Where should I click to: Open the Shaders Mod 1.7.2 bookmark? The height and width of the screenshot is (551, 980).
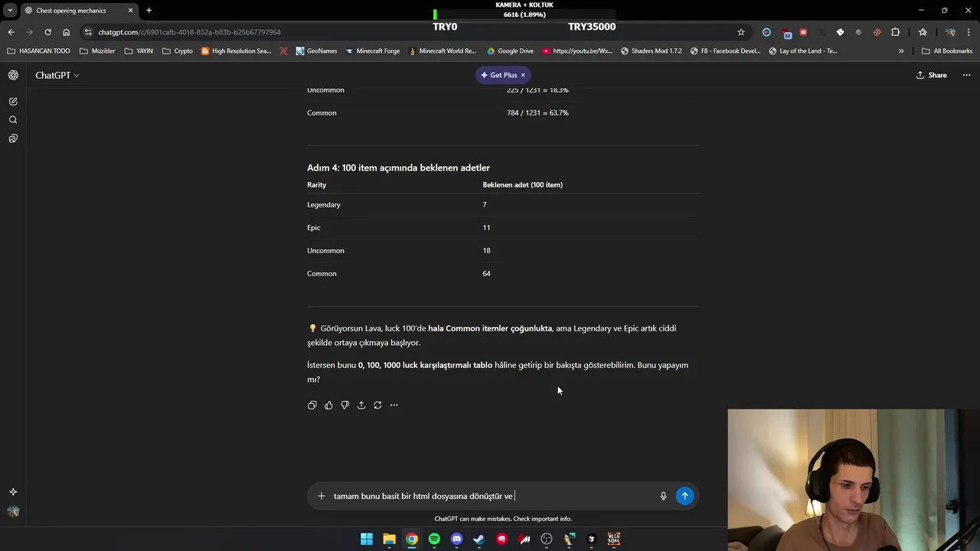(651, 51)
